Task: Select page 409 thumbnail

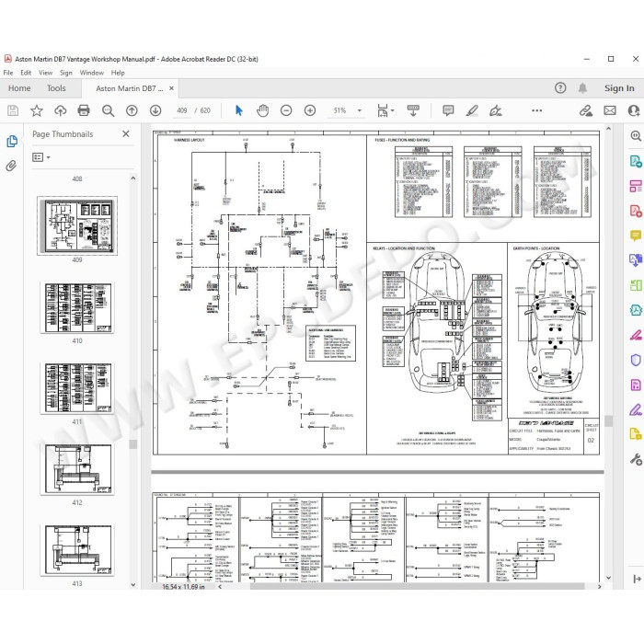Action: 77,226
